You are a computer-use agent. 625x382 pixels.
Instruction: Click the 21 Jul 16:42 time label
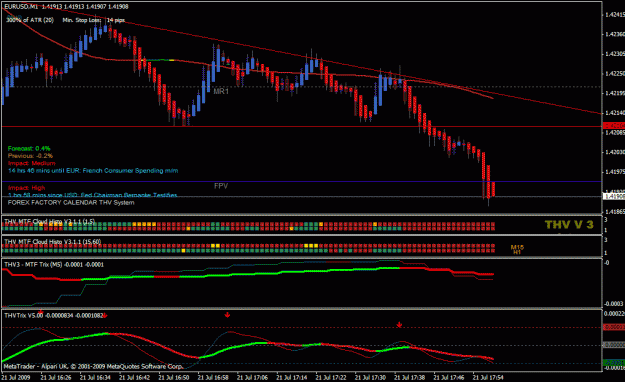coord(134,377)
